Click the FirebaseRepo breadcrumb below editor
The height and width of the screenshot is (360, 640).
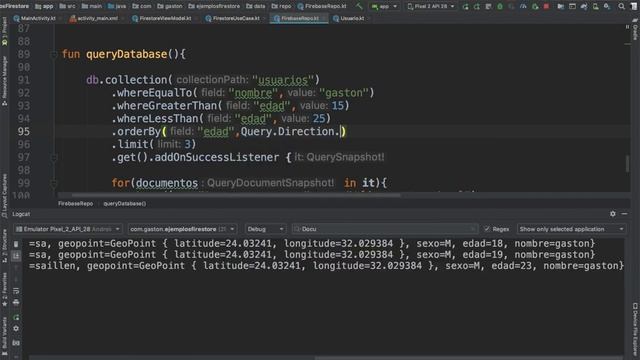click(x=75, y=204)
